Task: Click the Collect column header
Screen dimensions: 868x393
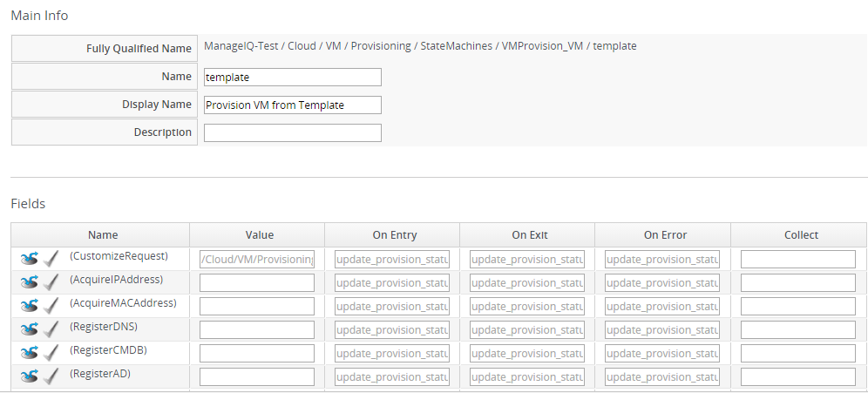Action: click(801, 235)
